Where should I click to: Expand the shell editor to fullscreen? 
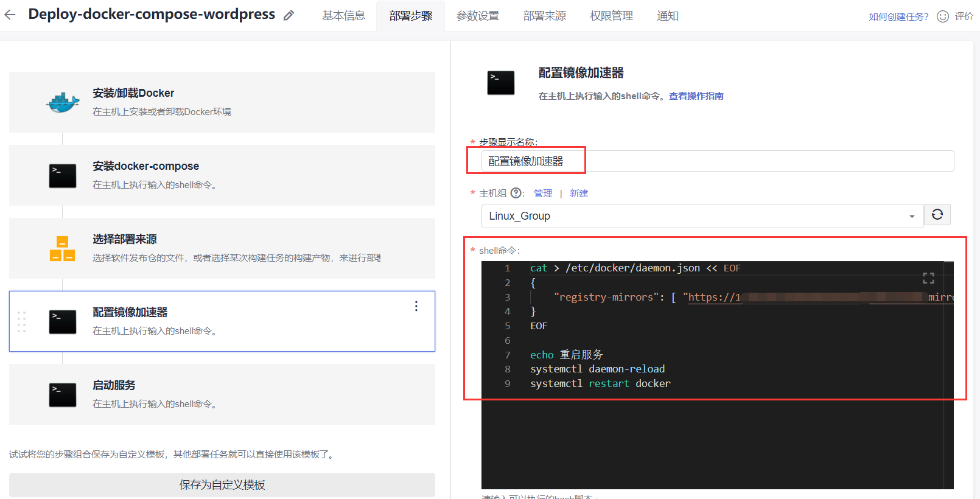(928, 278)
